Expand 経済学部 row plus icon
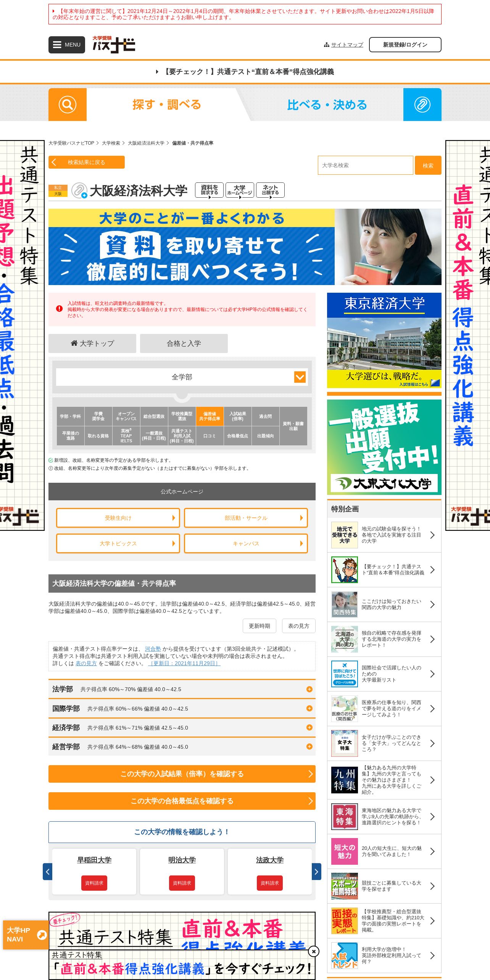 [x=309, y=727]
